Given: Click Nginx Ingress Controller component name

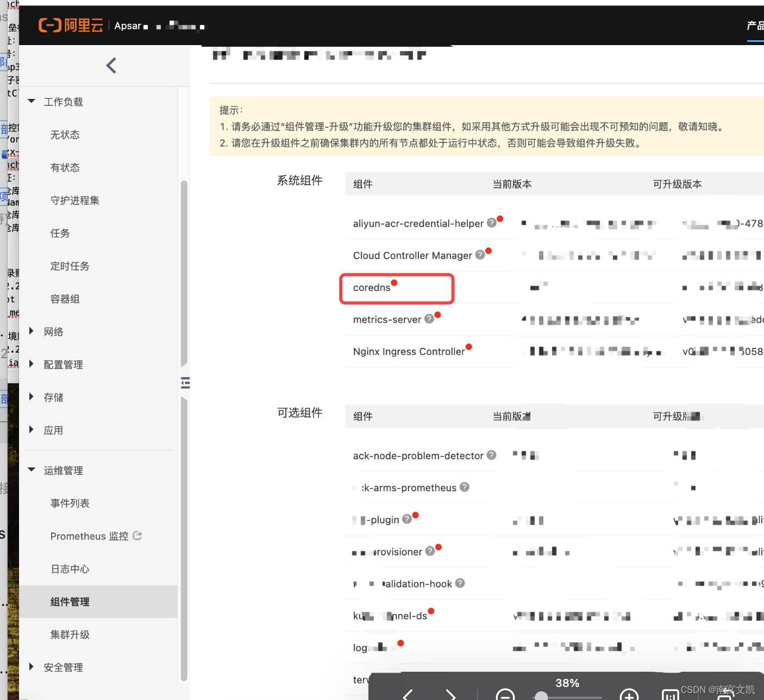Looking at the screenshot, I should click(409, 352).
